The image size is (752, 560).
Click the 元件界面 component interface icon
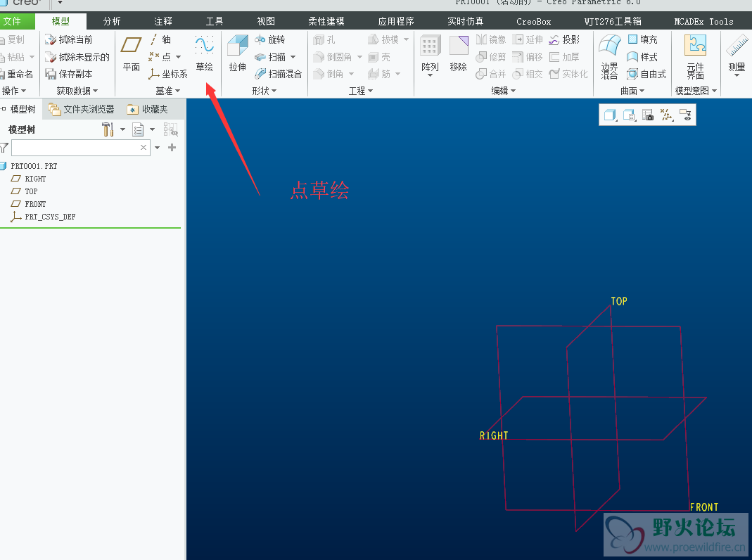click(695, 46)
